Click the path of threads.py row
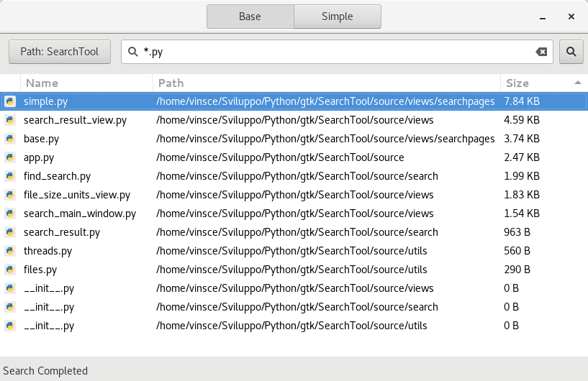This screenshot has height=381, width=588. [x=291, y=251]
